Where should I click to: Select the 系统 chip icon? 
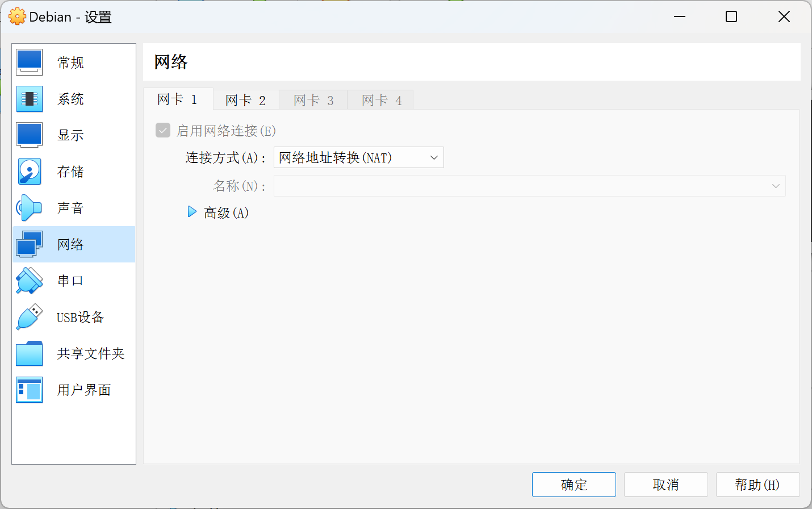30,99
